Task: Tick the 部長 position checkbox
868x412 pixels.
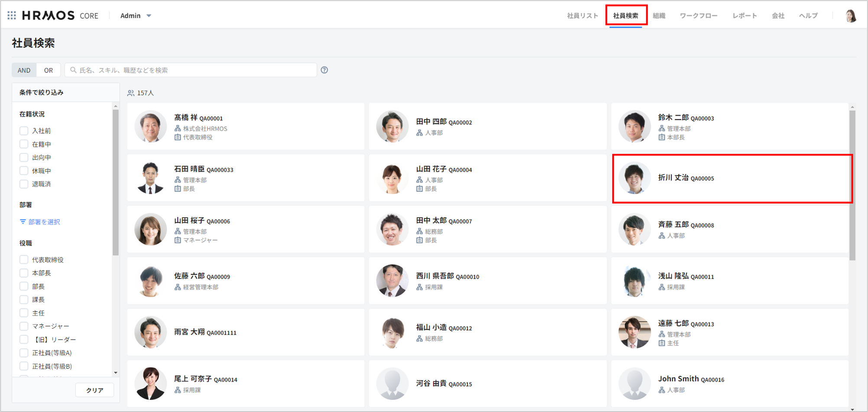Action: tap(24, 286)
